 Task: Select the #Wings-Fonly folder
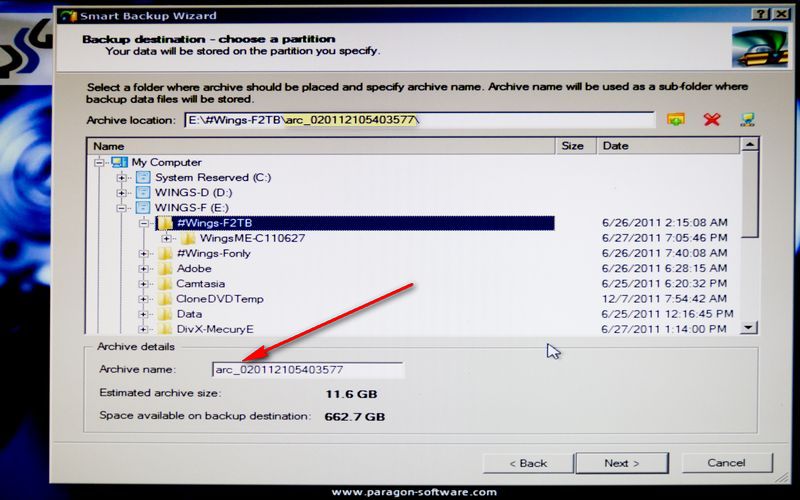click(x=213, y=254)
